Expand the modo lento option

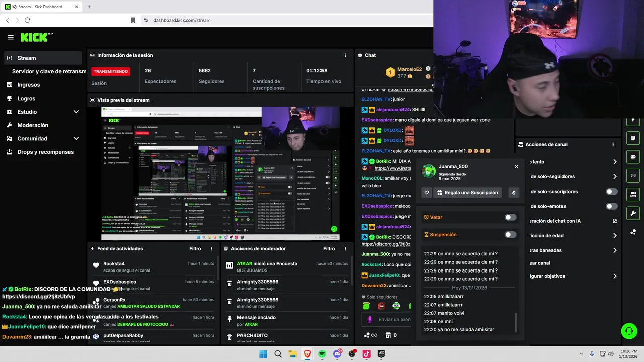615,162
